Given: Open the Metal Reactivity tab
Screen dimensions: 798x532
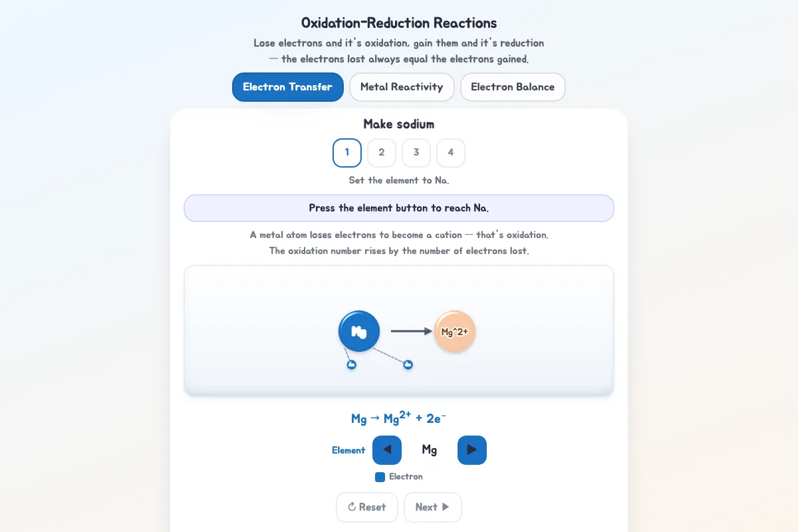Looking at the screenshot, I should point(402,87).
